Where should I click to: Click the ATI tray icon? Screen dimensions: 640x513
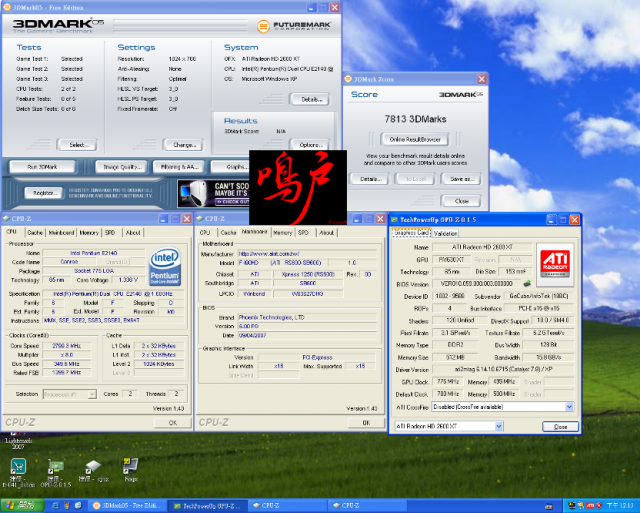pyautogui.click(x=590, y=506)
